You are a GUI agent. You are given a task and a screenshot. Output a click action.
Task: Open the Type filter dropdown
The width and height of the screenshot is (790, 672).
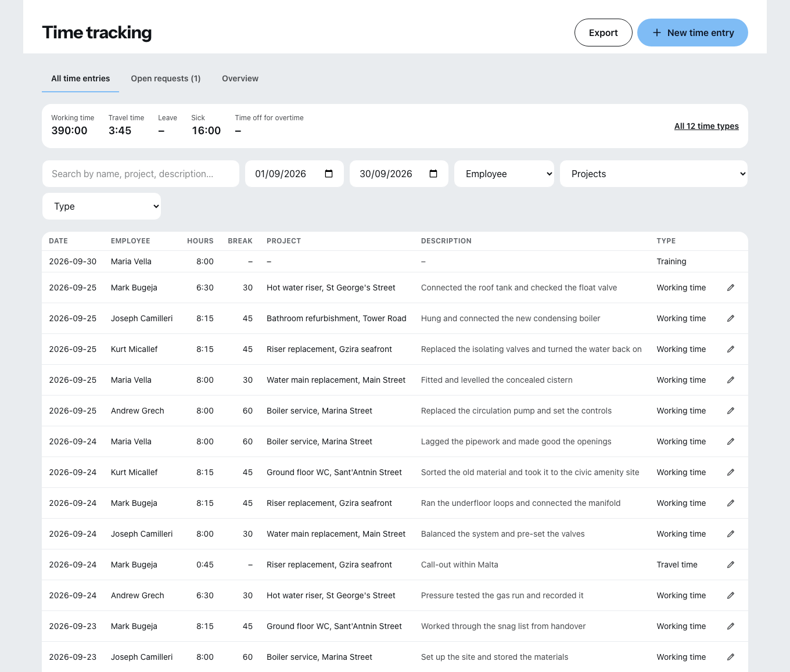(x=102, y=206)
